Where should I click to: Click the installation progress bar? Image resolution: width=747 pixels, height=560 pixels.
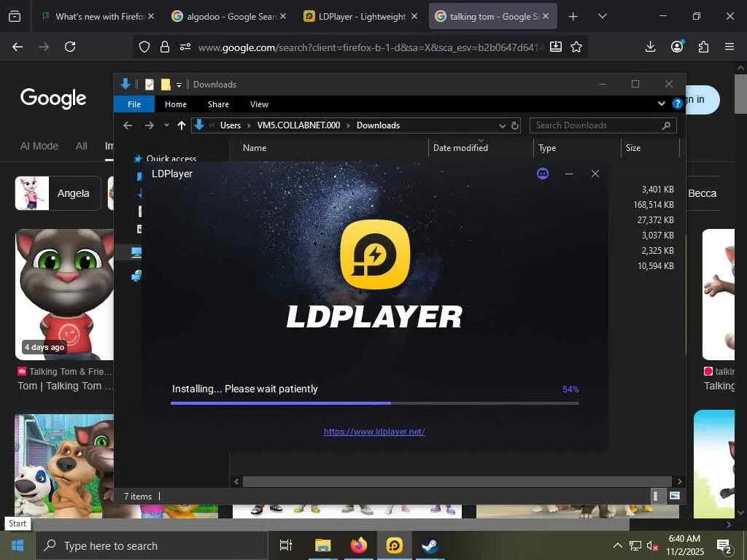pos(374,403)
